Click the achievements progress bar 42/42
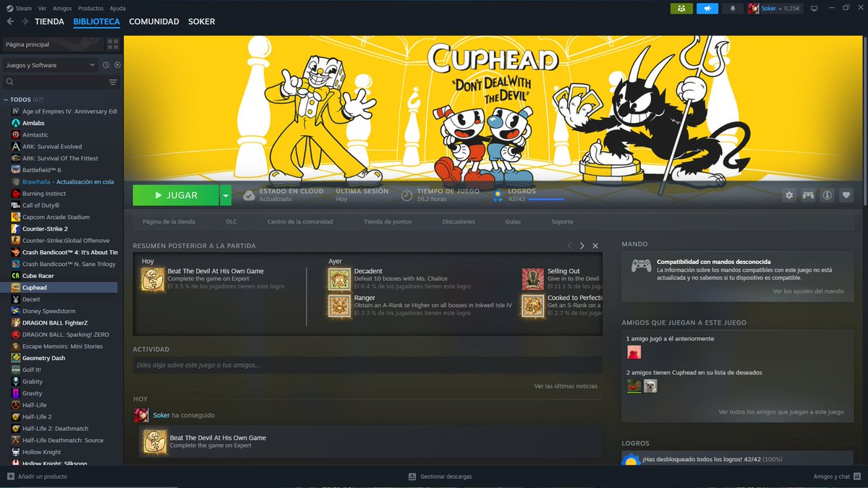The image size is (868, 488). pos(546,199)
